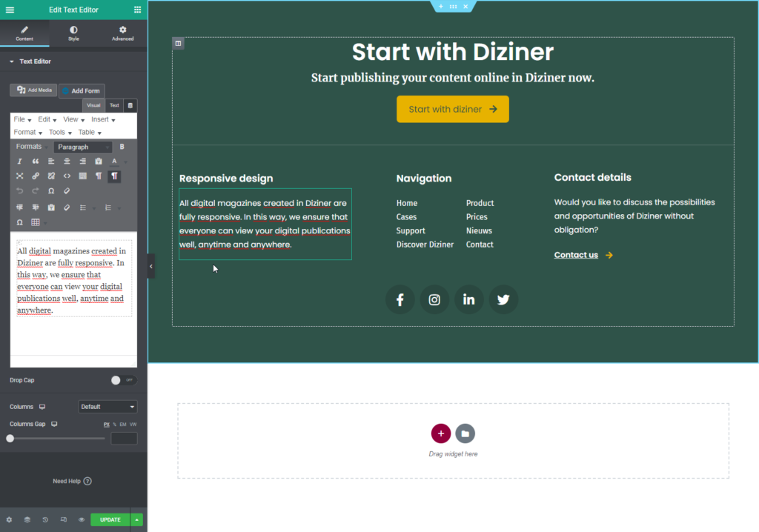Screen dimensions: 759x532
Task: Open the widgets grid panel
Action: [x=138, y=10]
